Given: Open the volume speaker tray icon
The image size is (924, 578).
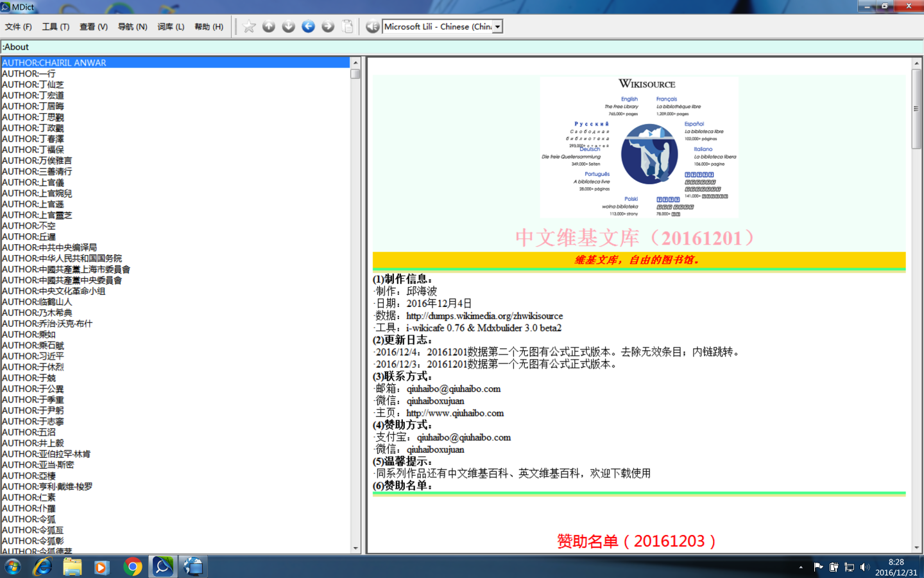Looking at the screenshot, I should tap(865, 567).
